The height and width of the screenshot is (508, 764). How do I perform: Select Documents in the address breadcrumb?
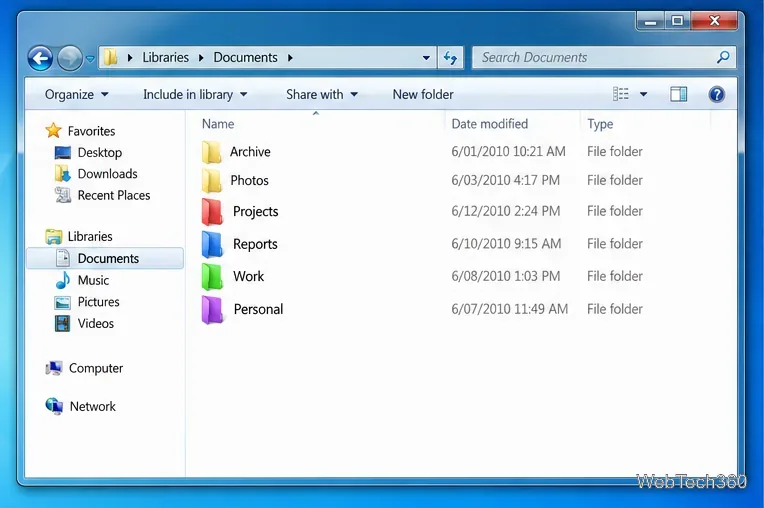[245, 57]
